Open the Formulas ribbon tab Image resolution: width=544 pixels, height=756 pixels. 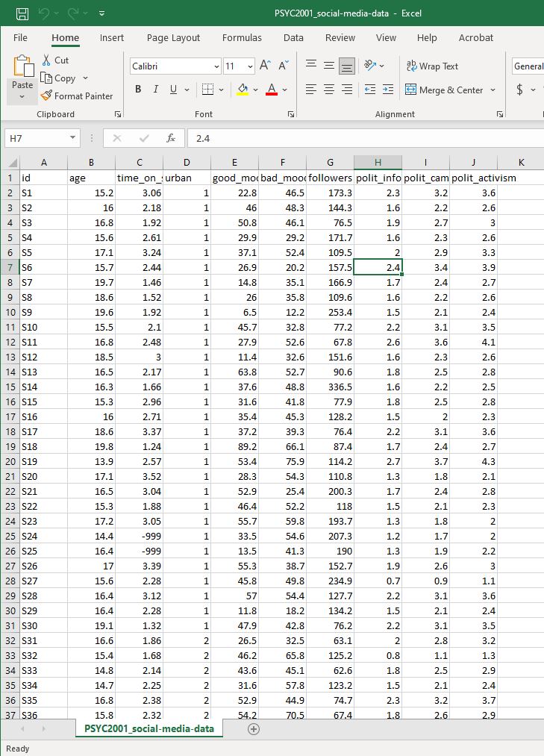click(x=242, y=37)
